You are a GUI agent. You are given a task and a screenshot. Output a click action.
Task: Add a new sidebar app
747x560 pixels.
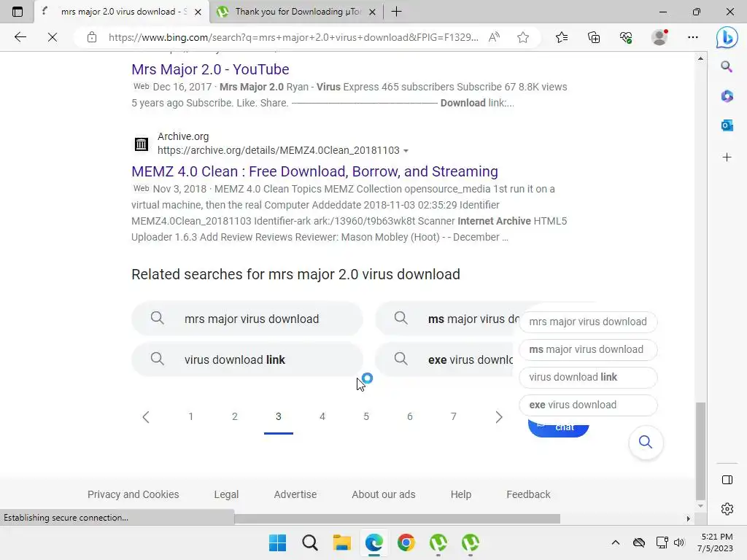[727, 157]
